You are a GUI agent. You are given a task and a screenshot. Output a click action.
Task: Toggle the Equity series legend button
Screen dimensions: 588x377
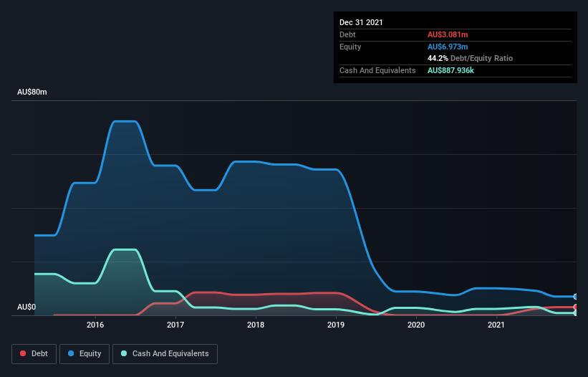click(x=85, y=354)
